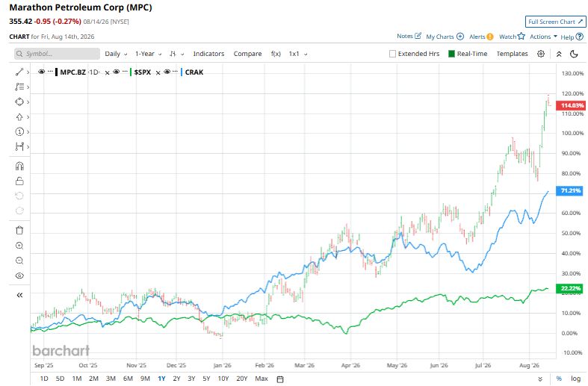Toggle the log scale button

[575, 379]
